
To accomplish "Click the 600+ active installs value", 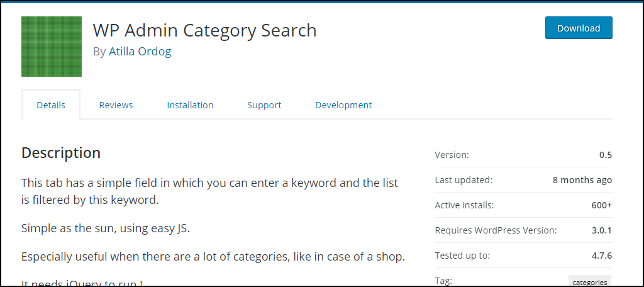I will click(x=602, y=205).
